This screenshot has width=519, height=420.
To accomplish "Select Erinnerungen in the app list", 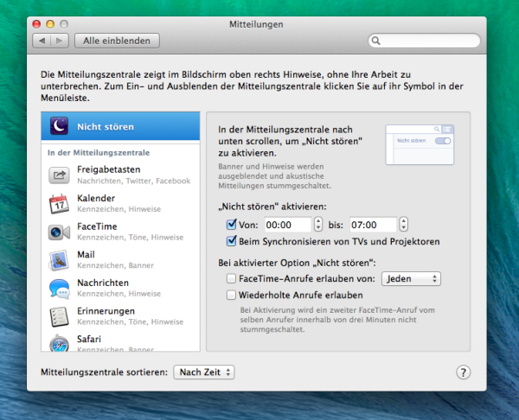I will 120,316.
